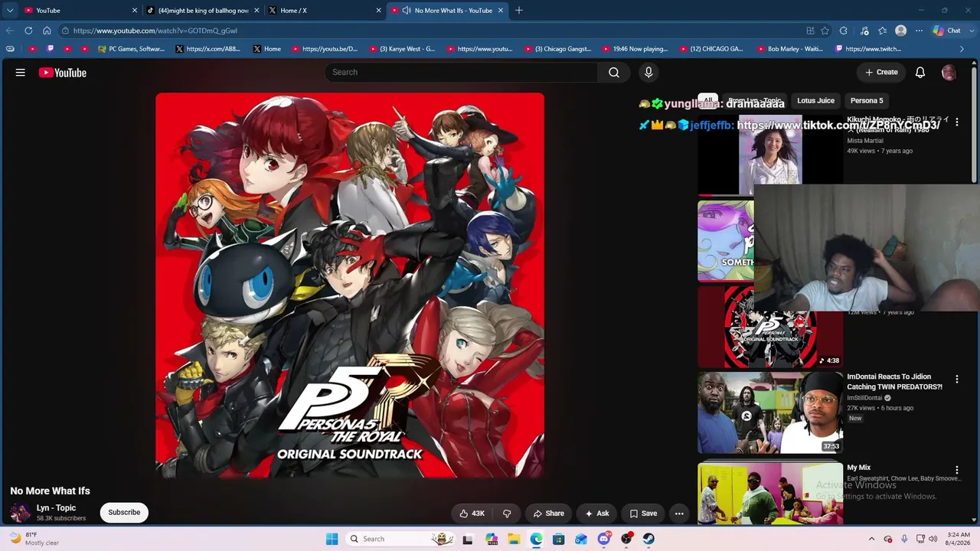Open the 19:46 Now playing bookmark
The height and width of the screenshot is (551, 980).
(x=635, y=49)
